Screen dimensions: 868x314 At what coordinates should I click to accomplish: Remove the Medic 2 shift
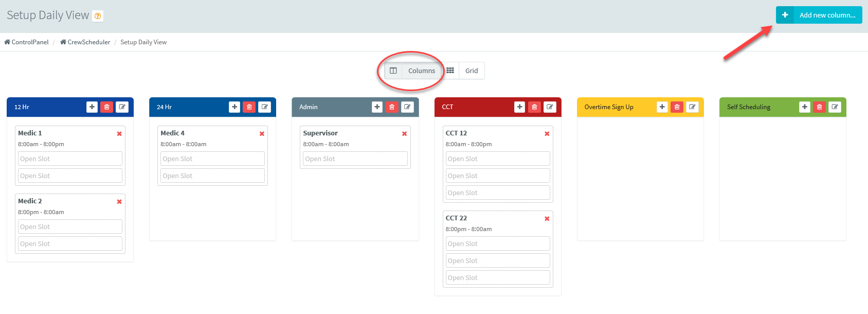coord(119,202)
